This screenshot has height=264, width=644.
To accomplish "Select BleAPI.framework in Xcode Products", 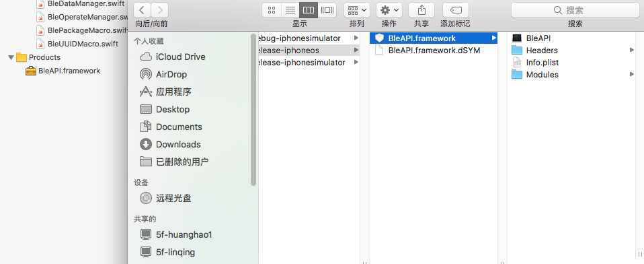I will [63, 71].
